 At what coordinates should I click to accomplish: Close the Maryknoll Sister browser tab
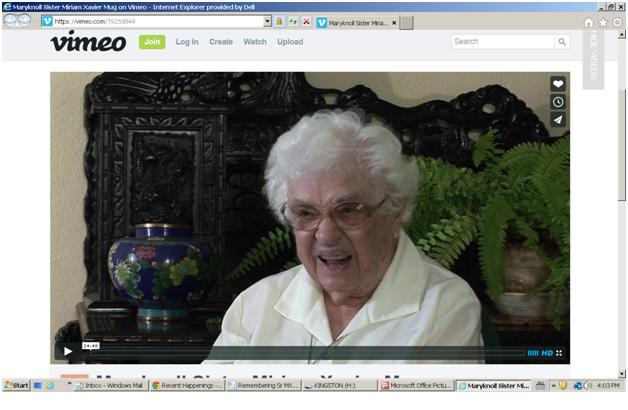coord(394,23)
